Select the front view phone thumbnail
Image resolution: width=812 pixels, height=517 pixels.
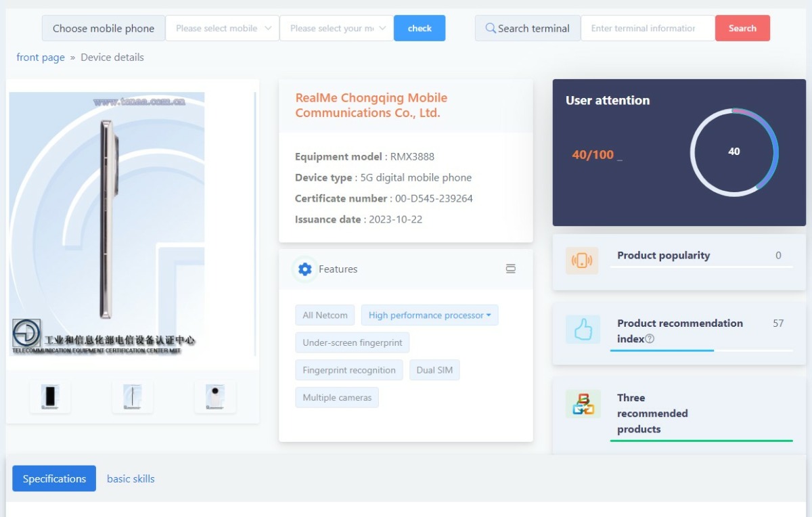50,397
